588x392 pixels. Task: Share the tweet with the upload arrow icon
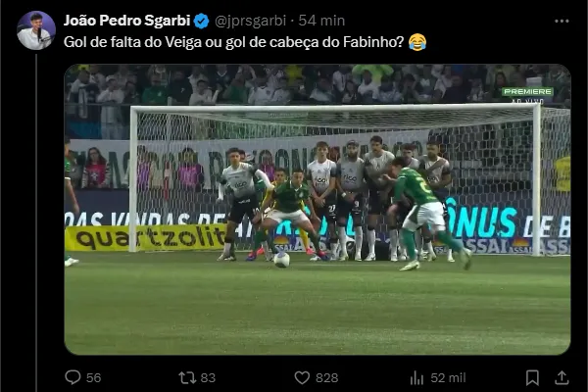tap(562, 377)
